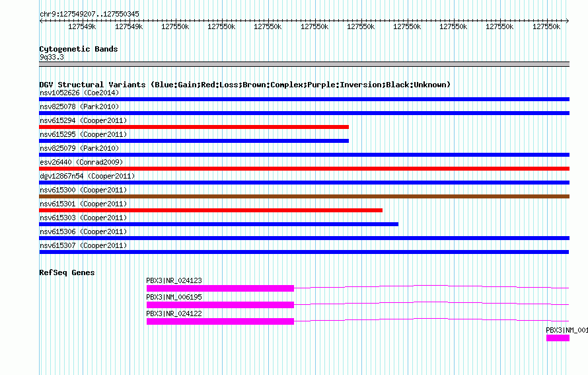Click the 9q33.3 cytogenetic band bar
The width and height of the screenshot is (588, 375).
(304, 64)
